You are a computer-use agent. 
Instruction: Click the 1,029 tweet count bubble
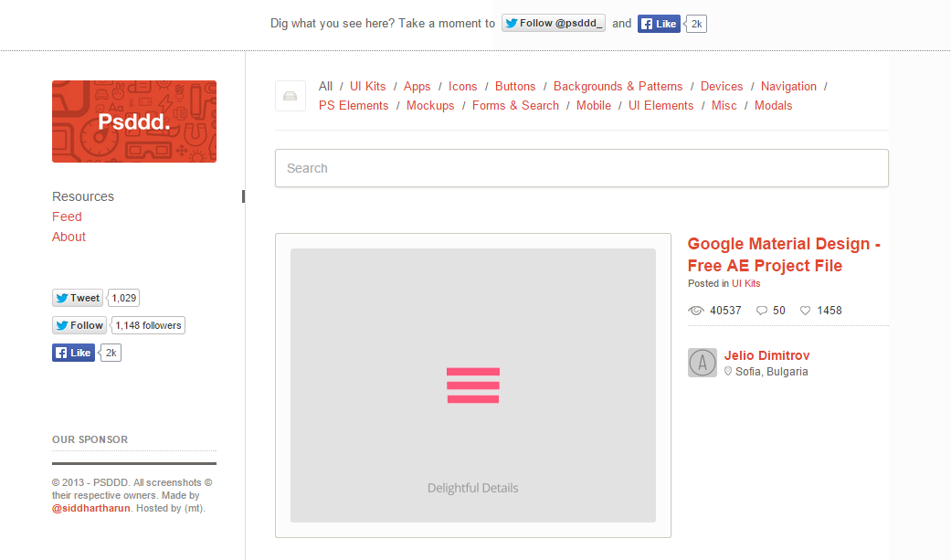tap(123, 298)
